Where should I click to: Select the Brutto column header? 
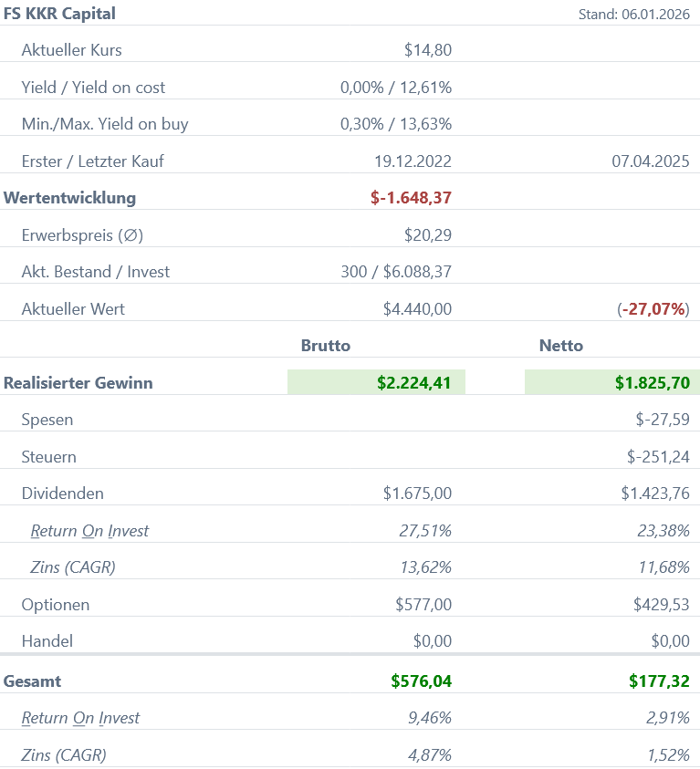326,346
